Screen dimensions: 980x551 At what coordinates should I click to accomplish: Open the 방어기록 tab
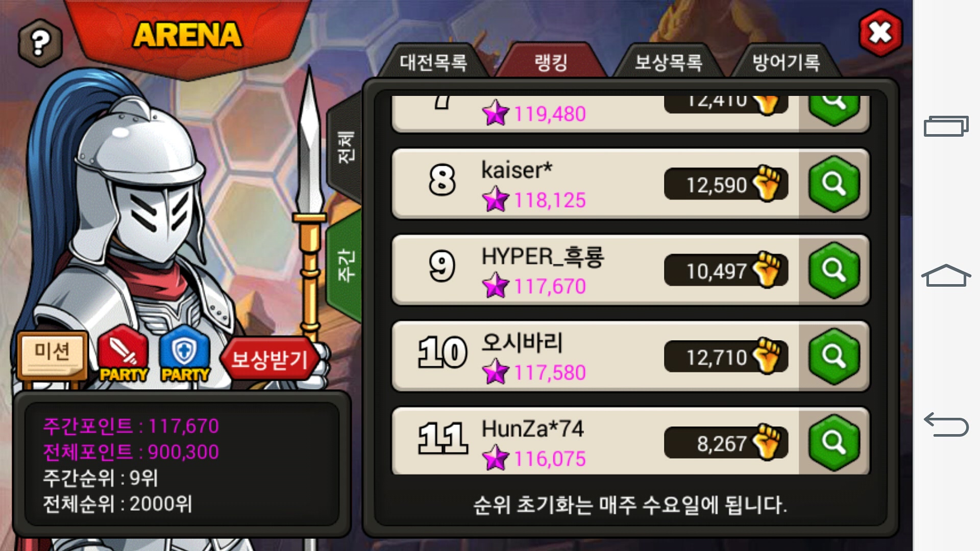point(786,62)
